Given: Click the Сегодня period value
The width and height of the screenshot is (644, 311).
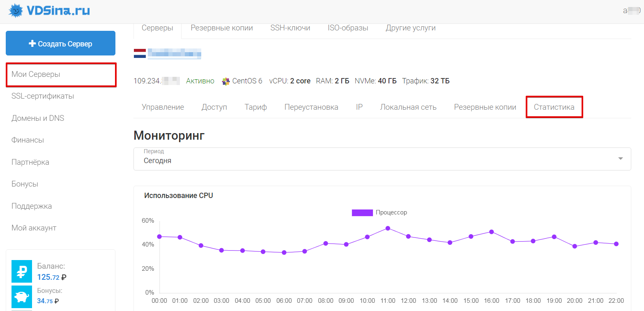Looking at the screenshot, I should pyautogui.click(x=158, y=161).
